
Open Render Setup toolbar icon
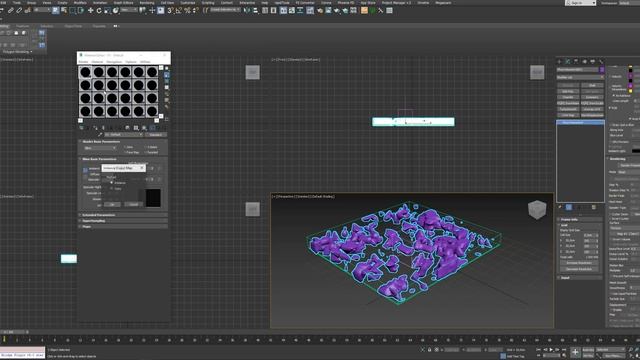click(320, 10)
